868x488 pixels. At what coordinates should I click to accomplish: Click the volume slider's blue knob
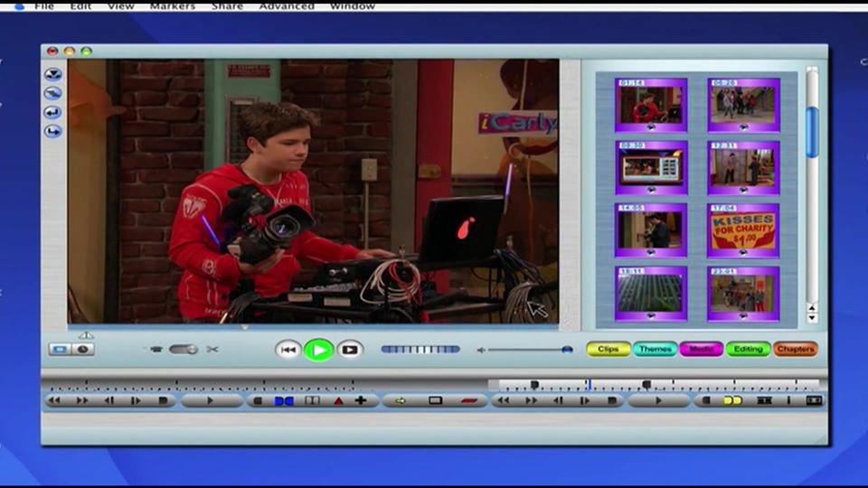(x=567, y=349)
